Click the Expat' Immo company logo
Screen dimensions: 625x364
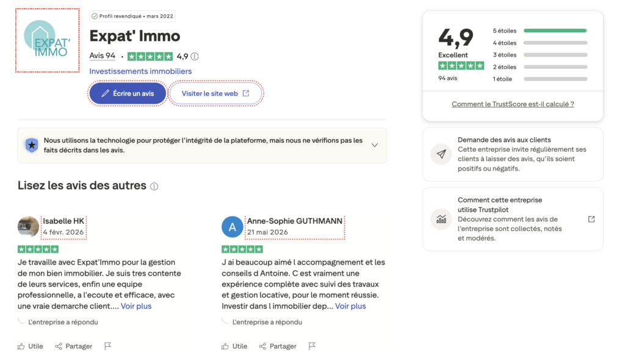pos(48,40)
